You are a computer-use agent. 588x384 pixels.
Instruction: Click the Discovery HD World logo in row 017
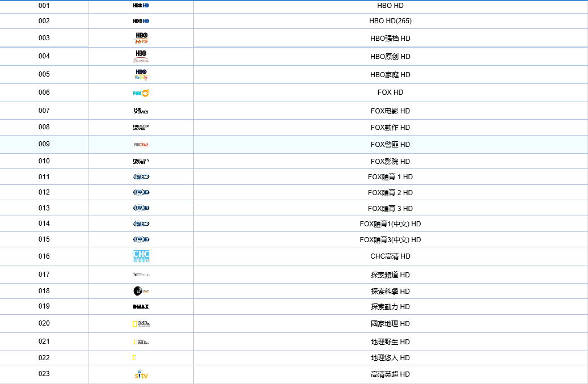tap(141, 275)
